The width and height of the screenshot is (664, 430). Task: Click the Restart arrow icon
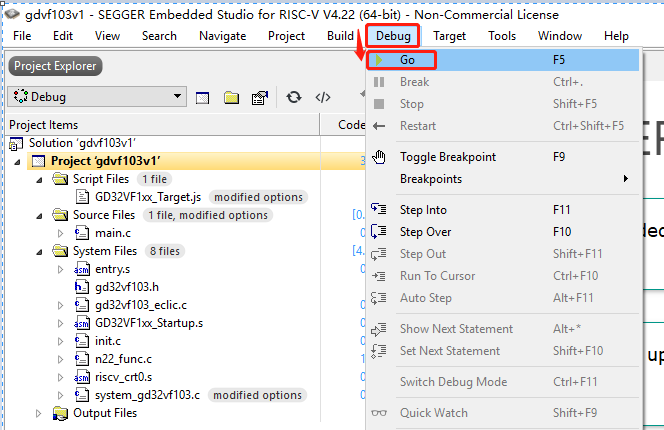(379, 126)
